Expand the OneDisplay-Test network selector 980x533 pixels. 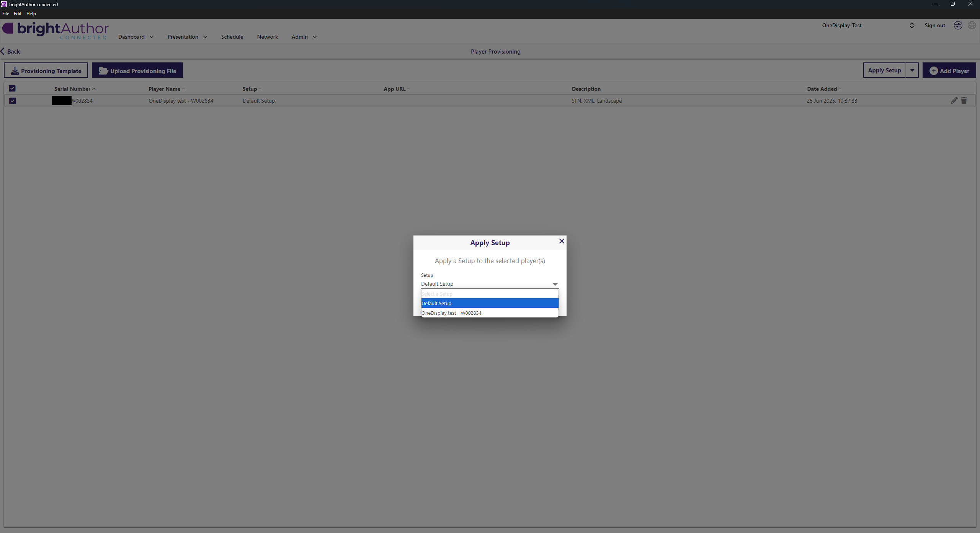[911, 25]
